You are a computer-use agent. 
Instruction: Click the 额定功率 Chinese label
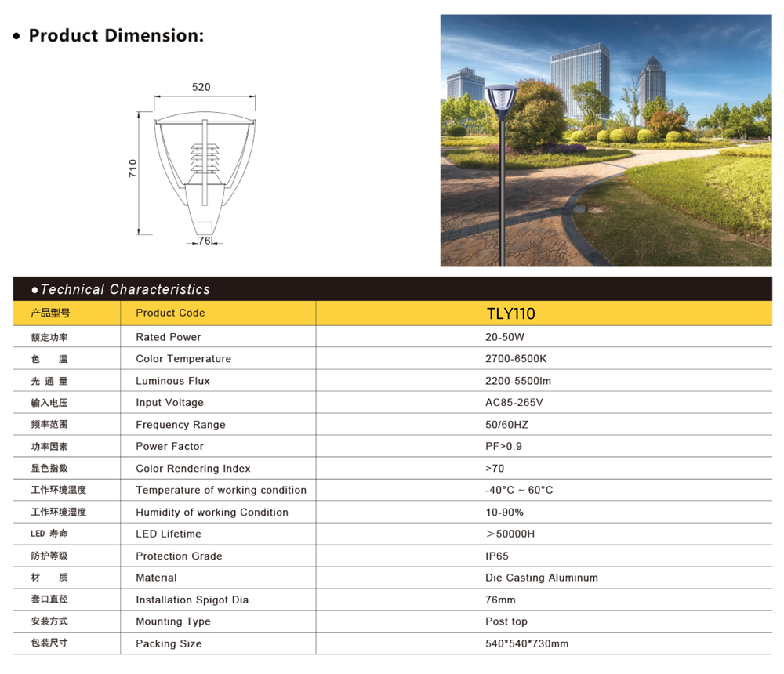pyautogui.click(x=49, y=338)
